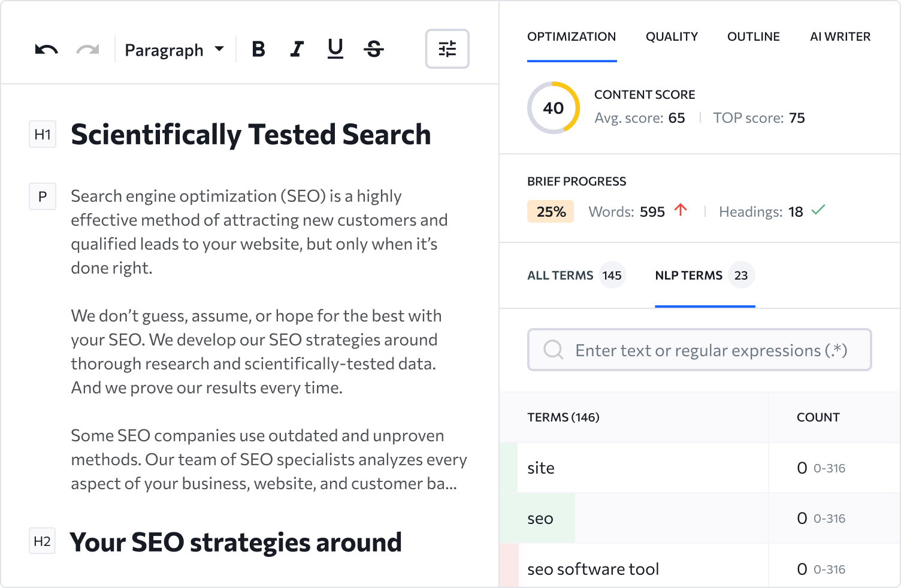Select the NLP Terms tab
Viewport: 901px width, 588px height.
click(x=705, y=275)
